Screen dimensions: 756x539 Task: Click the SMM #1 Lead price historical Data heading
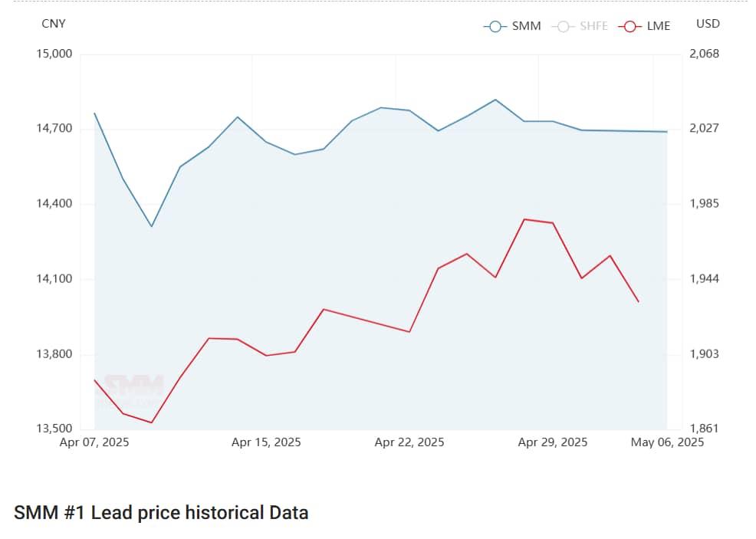click(x=161, y=513)
